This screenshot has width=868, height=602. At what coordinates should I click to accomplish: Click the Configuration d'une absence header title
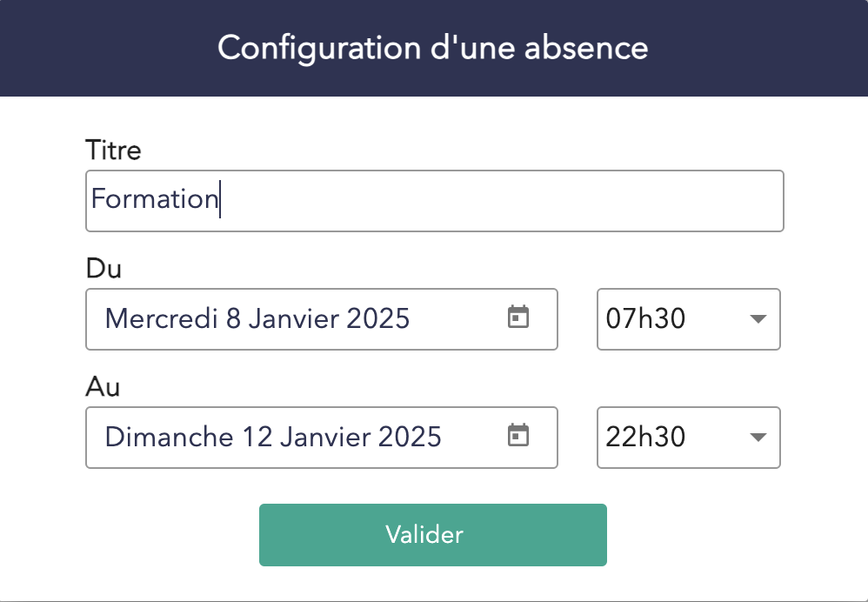pyautogui.click(x=432, y=47)
